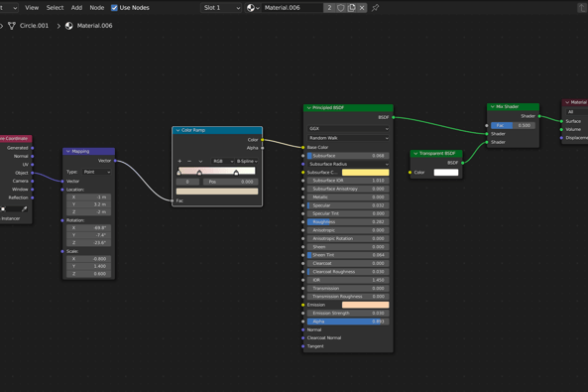Toggle fake user shield icon

(x=340, y=8)
